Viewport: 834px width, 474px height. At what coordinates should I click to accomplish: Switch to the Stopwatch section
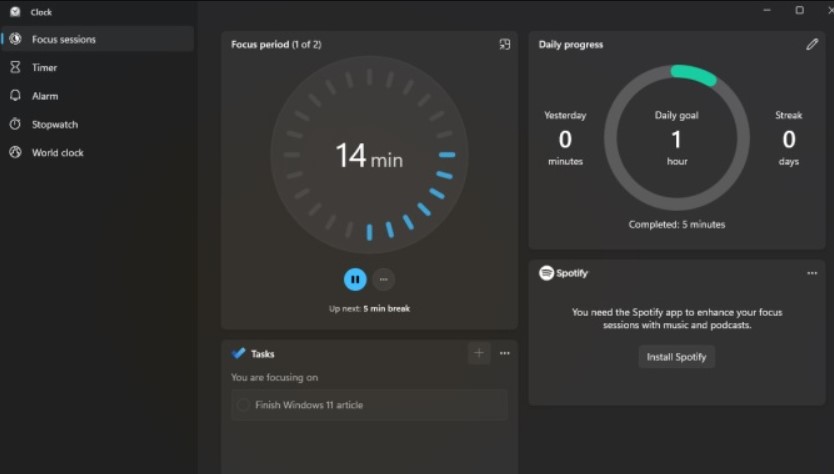tap(97, 124)
